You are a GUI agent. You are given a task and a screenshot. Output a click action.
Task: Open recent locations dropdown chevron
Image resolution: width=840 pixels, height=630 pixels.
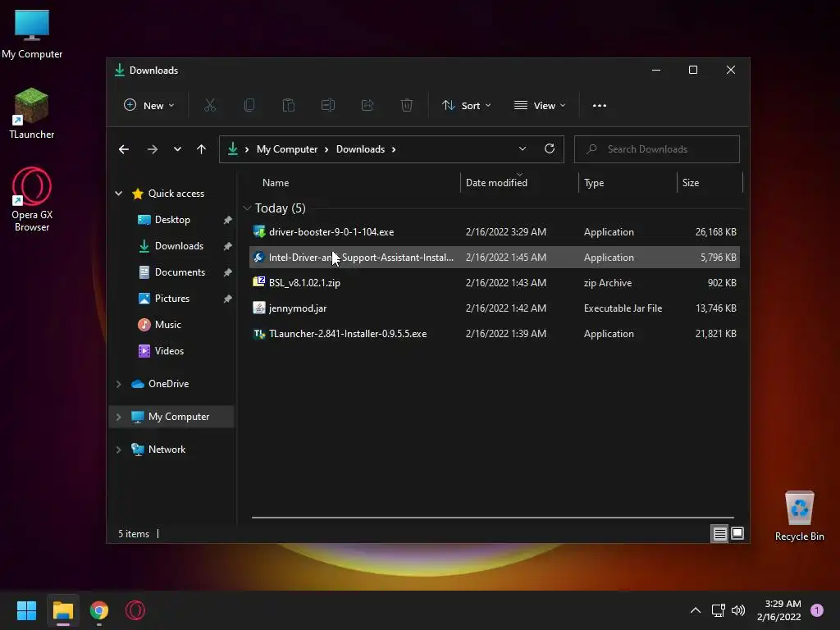[x=177, y=149]
